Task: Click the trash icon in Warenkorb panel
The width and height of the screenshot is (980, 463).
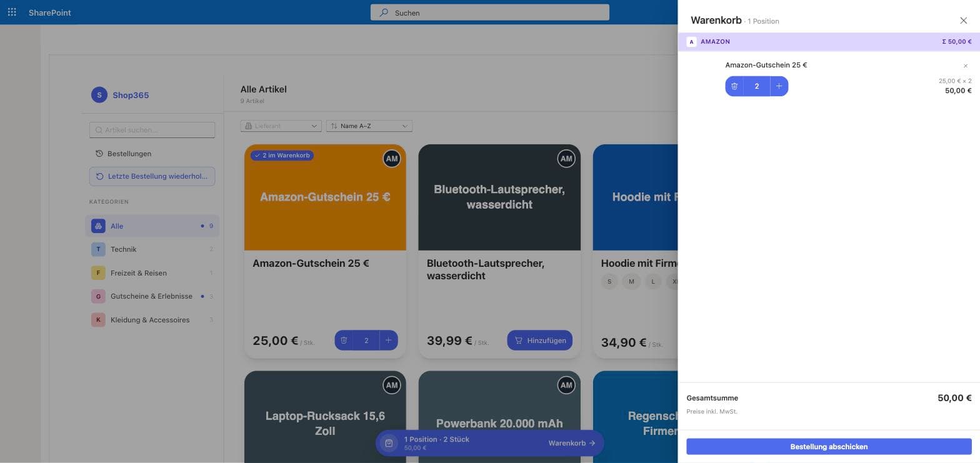Action: (x=734, y=86)
